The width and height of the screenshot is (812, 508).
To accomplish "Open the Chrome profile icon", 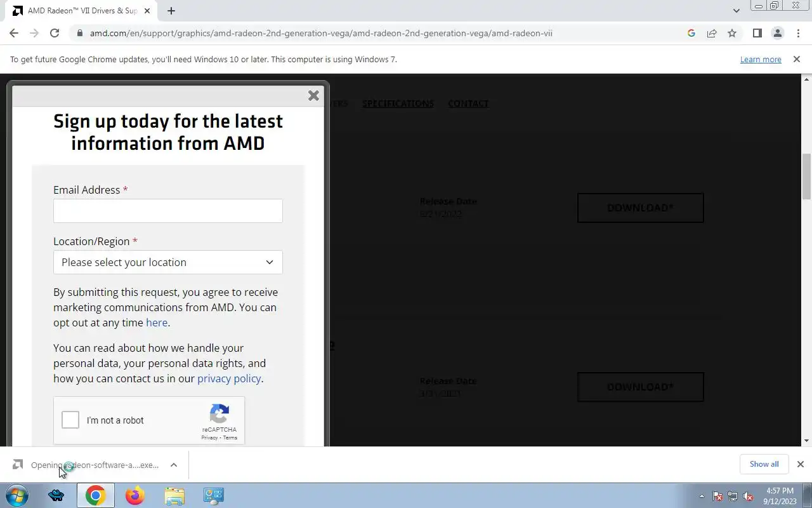I will coord(777,33).
